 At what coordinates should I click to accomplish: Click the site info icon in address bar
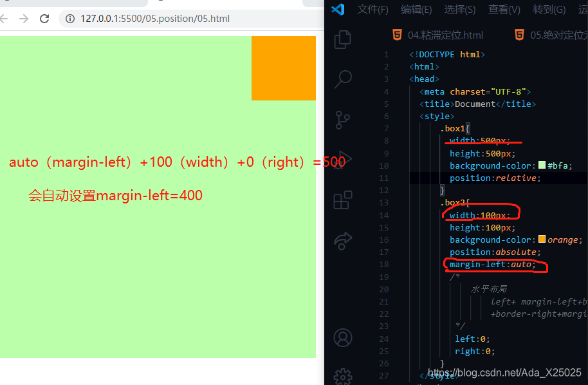click(x=70, y=19)
